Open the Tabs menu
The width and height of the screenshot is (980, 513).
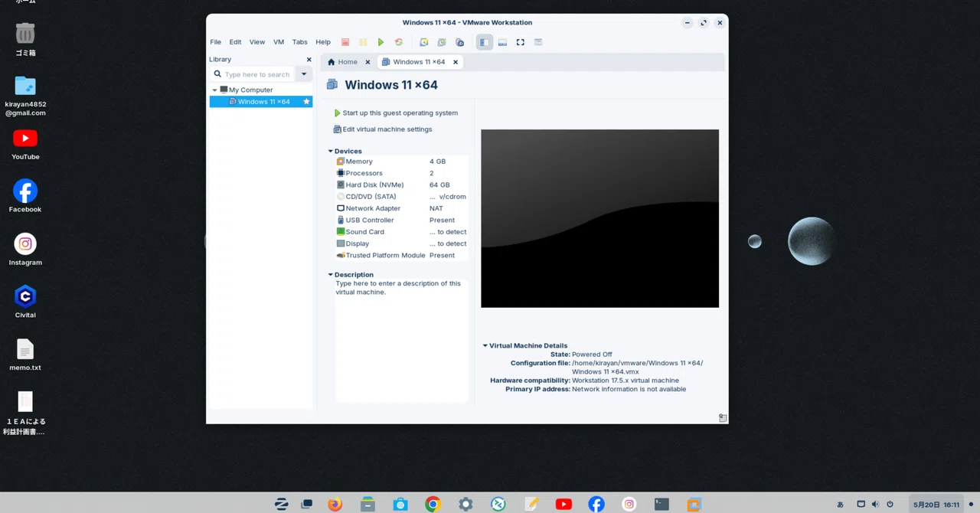click(299, 42)
